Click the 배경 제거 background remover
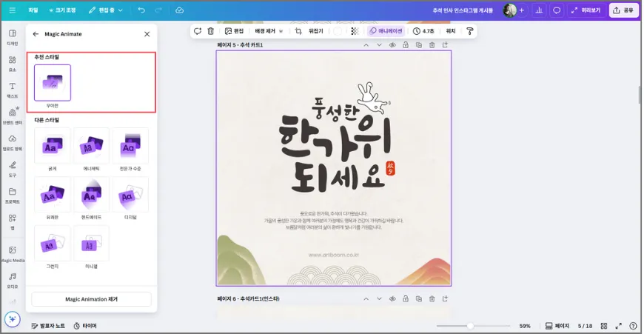The width and height of the screenshot is (644, 334). 265,31
